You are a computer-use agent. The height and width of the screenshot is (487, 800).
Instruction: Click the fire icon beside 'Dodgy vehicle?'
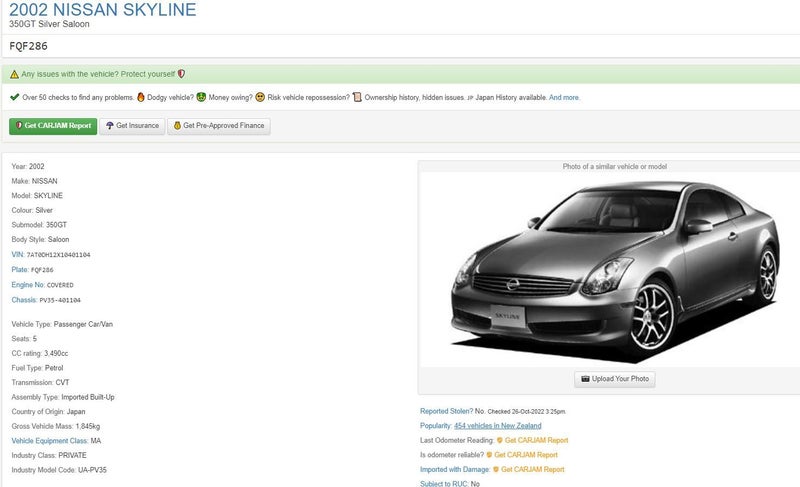141,98
